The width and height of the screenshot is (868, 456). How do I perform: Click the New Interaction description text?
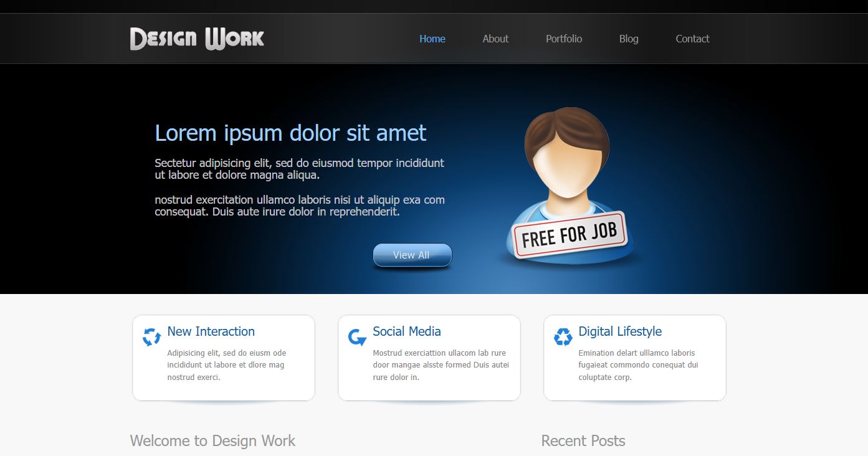227,365
